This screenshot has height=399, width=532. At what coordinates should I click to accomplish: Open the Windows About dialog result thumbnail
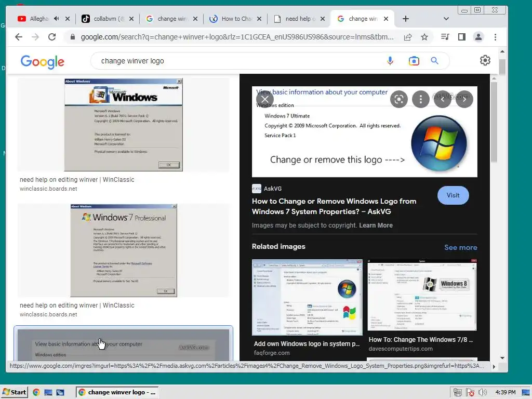coord(124,125)
